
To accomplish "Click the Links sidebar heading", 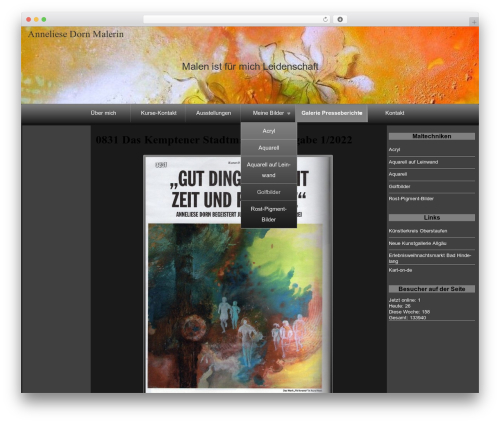I will 432,217.
